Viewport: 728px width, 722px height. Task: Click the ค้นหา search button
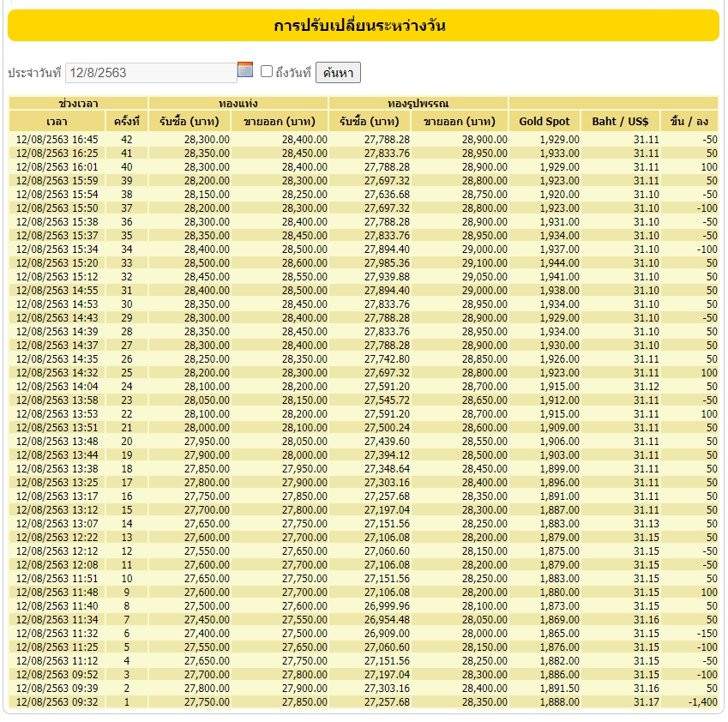coord(338,72)
